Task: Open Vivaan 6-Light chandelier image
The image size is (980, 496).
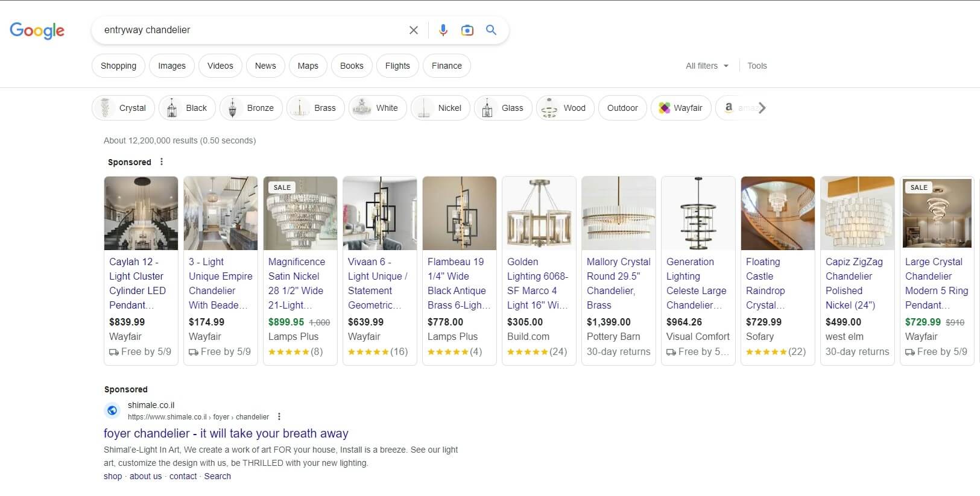Action: click(x=380, y=213)
